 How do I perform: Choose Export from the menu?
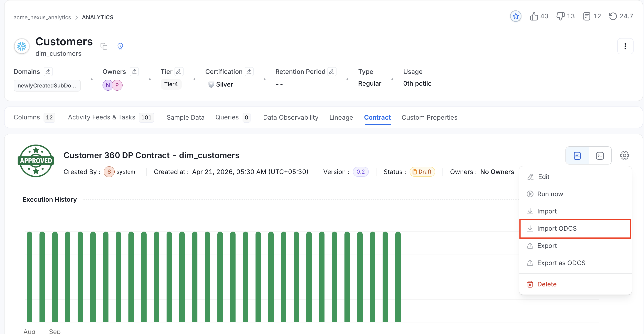coord(575,246)
